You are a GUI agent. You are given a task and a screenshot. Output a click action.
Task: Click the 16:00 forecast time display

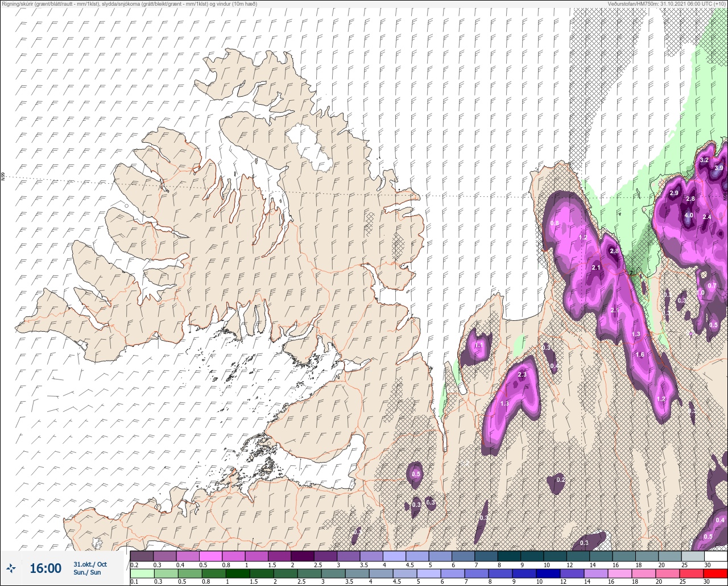point(45,568)
